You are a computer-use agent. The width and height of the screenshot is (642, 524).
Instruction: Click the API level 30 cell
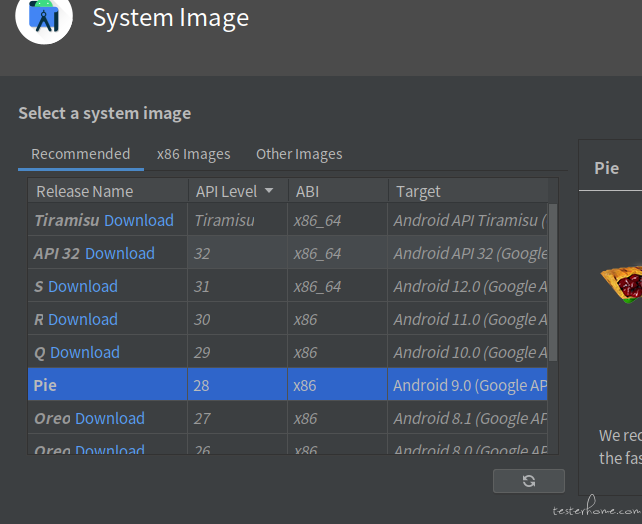(x=238, y=319)
